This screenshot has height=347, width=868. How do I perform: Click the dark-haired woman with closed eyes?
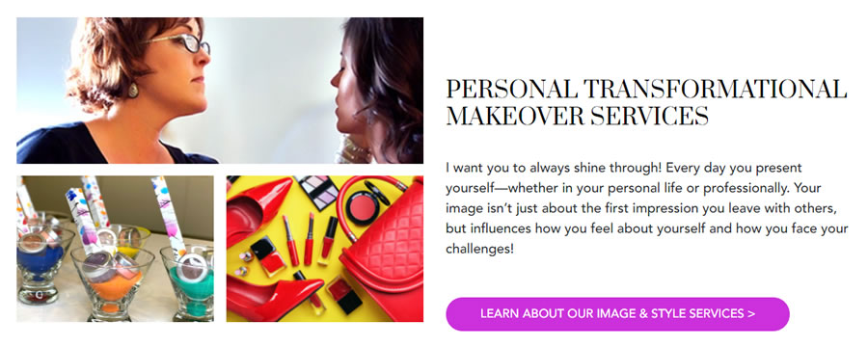pyautogui.click(x=377, y=91)
